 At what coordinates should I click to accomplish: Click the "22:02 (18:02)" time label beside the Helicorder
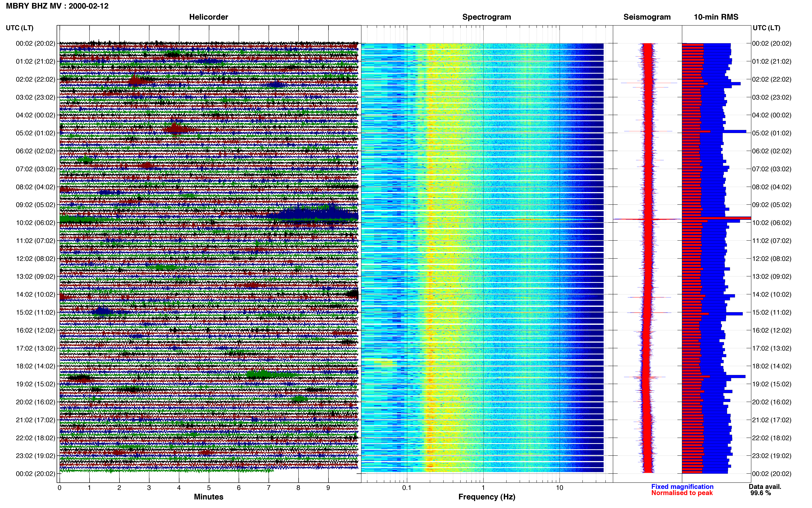tap(35, 438)
